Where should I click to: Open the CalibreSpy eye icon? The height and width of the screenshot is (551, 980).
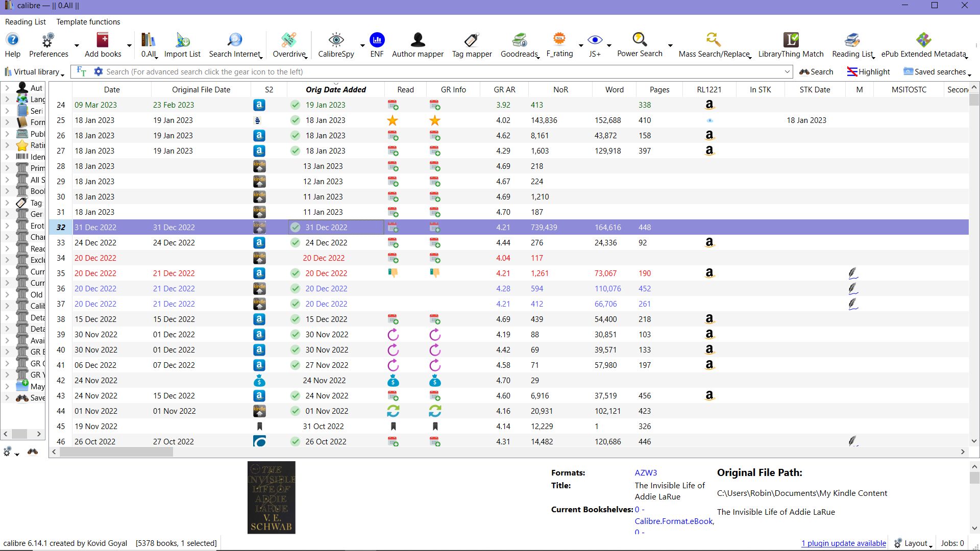click(x=336, y=40)
